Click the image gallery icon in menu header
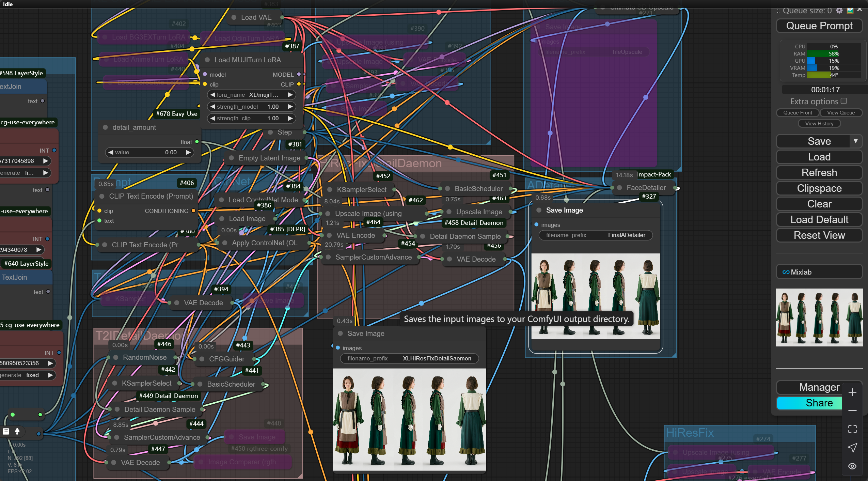This screenshot has width=868, height=481. [850, 11]
